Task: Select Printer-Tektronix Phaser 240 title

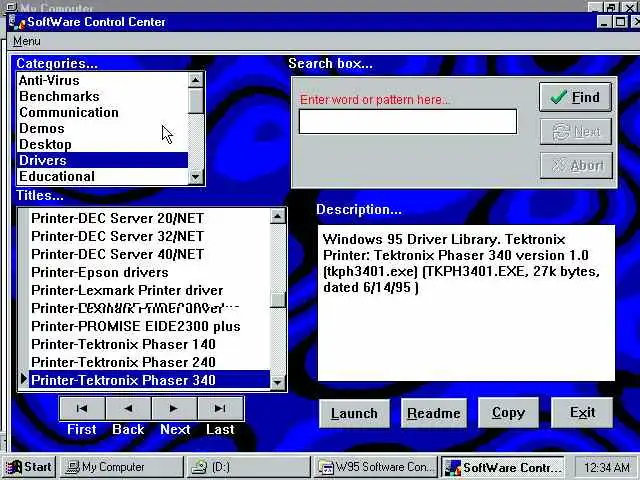Action: (149, 362)
